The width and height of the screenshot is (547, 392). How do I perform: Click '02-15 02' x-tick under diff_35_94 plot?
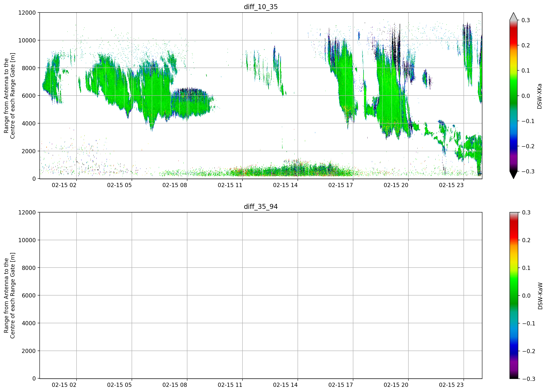point(64,385)
